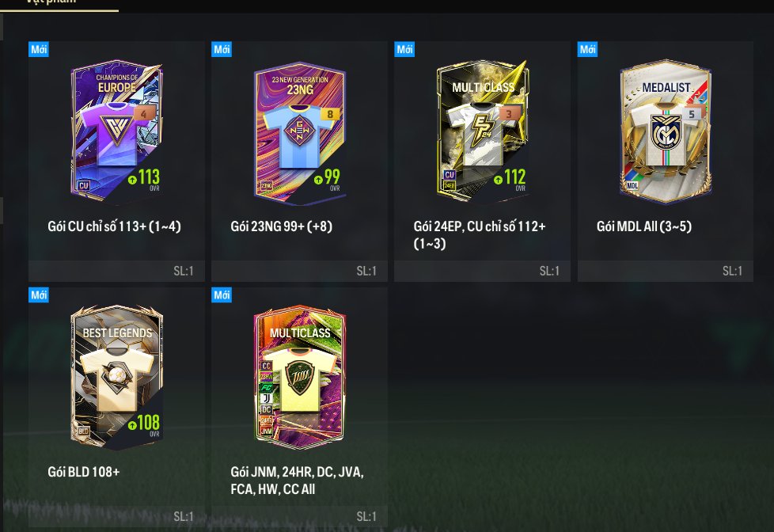The width and height of the screenshot is (774, 532).
Task: Click the 108 OVR rating on Best Legends
Action: (x=144, y=424)
